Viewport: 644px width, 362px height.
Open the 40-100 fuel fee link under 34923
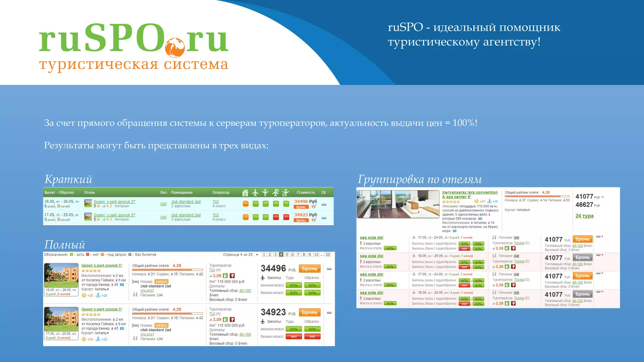click(245, 334)
